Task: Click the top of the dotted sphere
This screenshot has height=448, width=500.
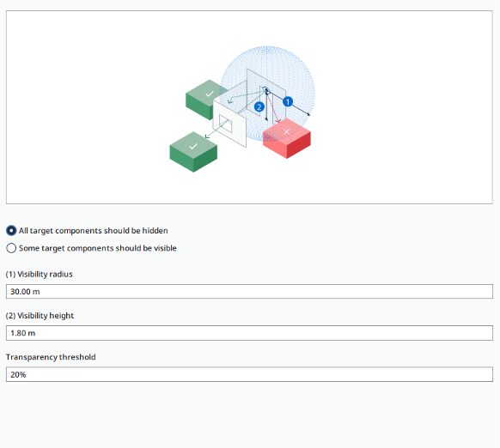Action: click(x=267, y=48)
